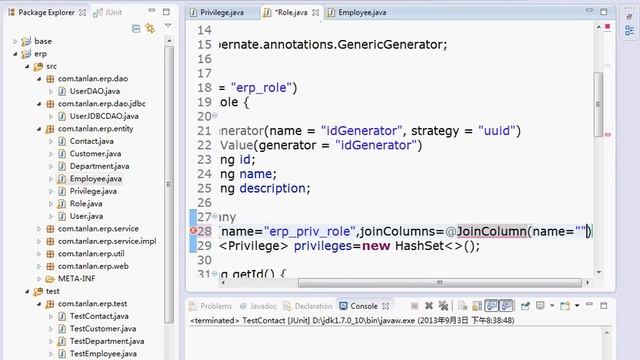Close the Package Explorer tab

tap(82, 13)
